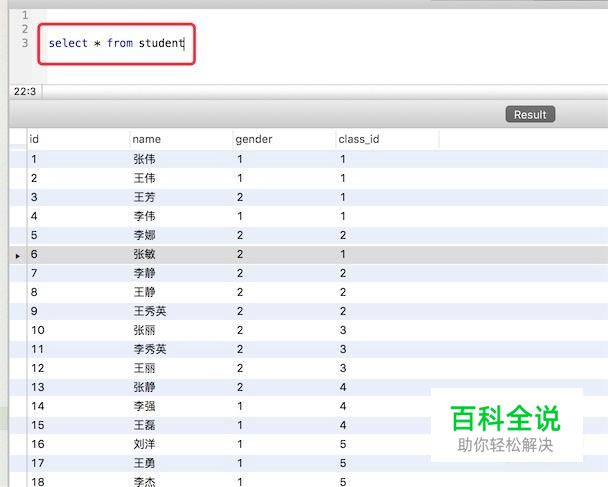608x487 pixels.
Task: Select the name cell '王伟'
Action: [144, 178]
